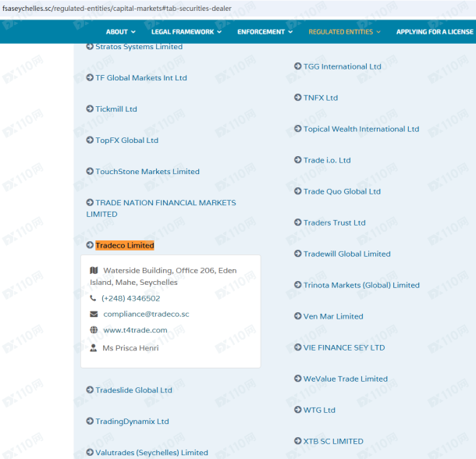
Task: Click arrow icon beside Trade i.o. Ltd
Action: (x=298, y=160)
